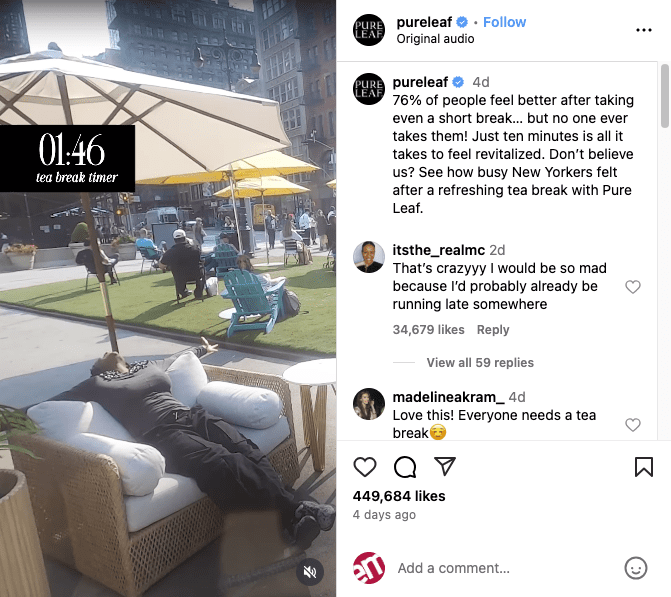
Task: Like itsthe_realmc's comment heart
Action: pos(632,287)
